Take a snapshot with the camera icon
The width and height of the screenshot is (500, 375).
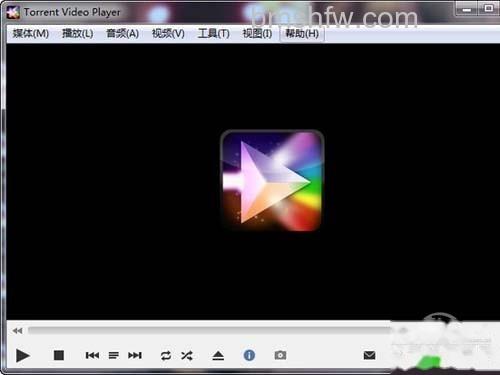click(x=280, y=355)
